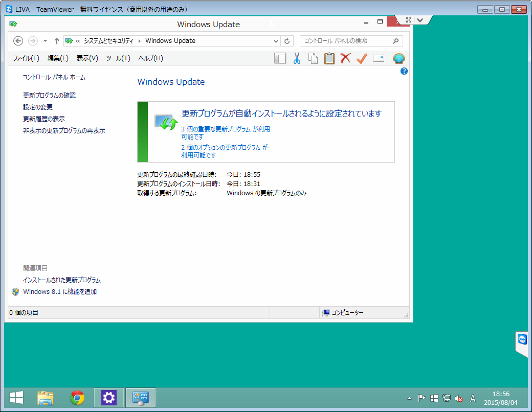Open the 2 個のオプションの更新プログラム link

224,151
